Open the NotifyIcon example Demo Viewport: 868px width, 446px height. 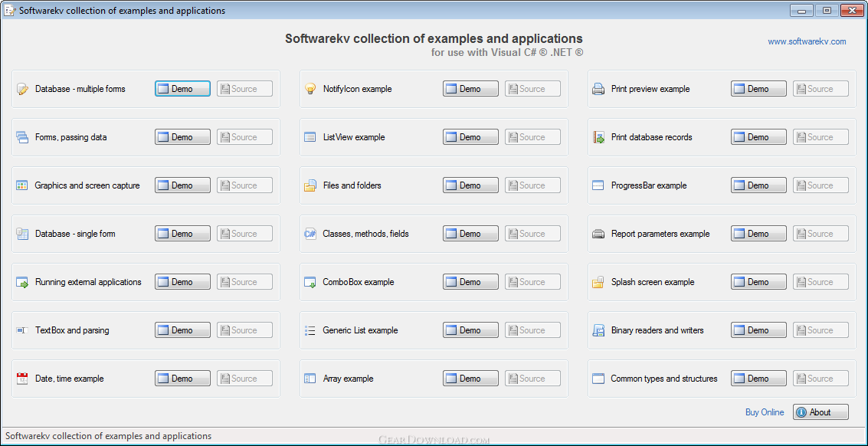point(470,89)
